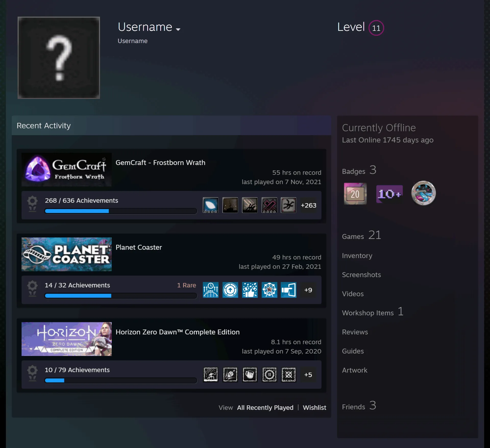Click the Planet Coaster title link

pyautogui.click(x=139, y=247)
